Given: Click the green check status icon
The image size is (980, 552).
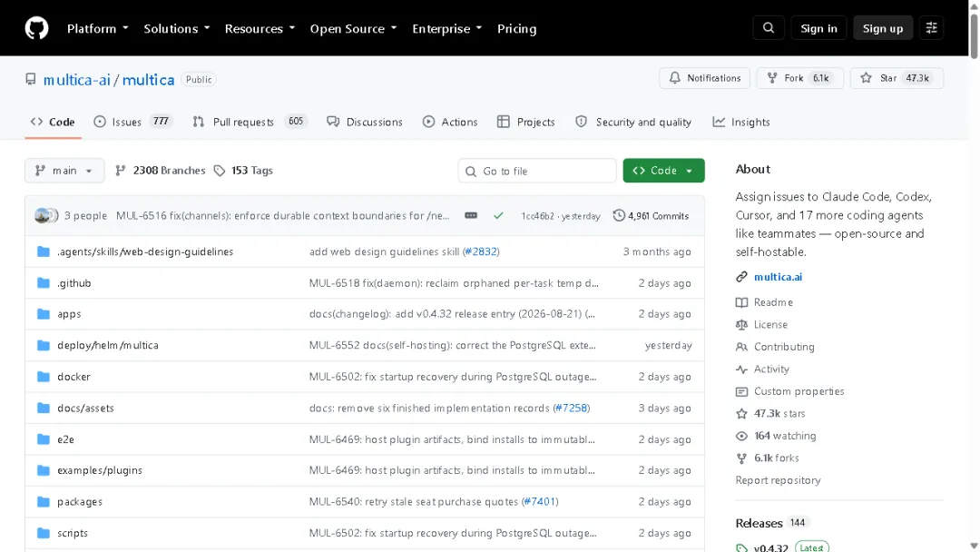Looking at the screenshot, I should (498, 216).
